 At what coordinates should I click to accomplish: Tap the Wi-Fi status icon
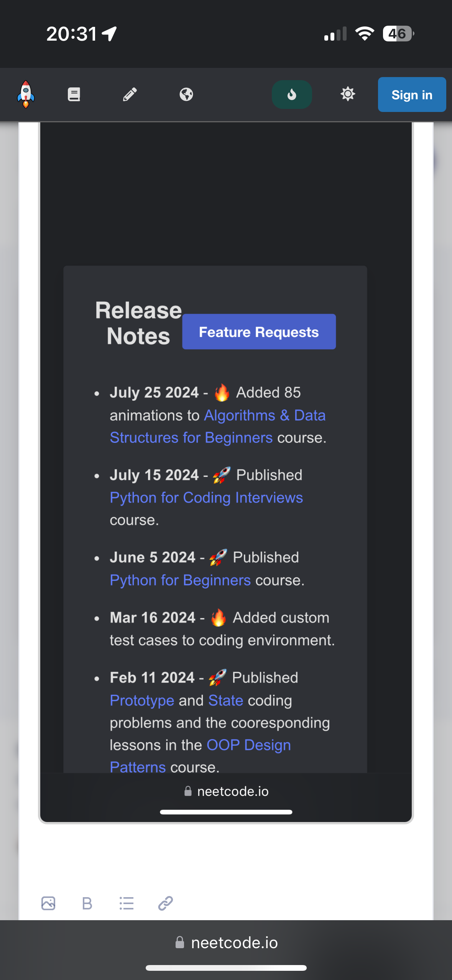[365, 34]
